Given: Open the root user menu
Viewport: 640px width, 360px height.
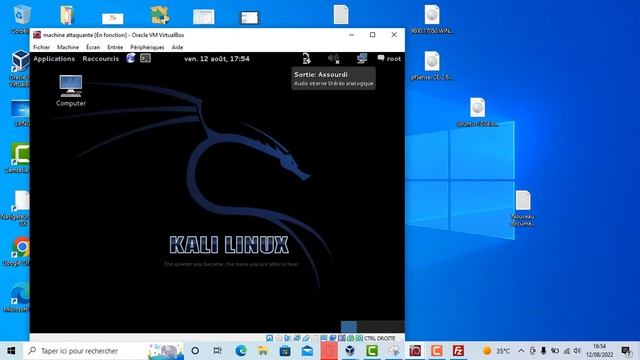Looking at the screenshot, I should 389,59.
